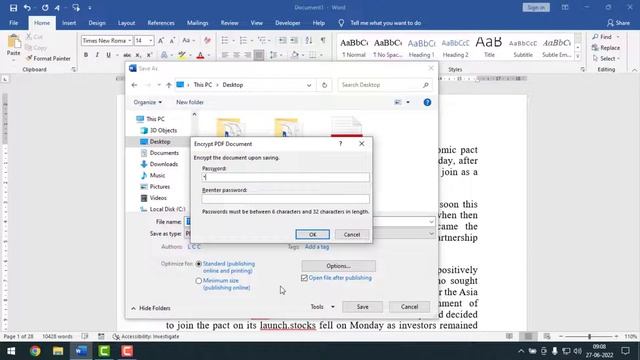The height and width of the screenshot is (360, 640).
Task: Click Tell me what you want to do
Action: coord(386,23)
